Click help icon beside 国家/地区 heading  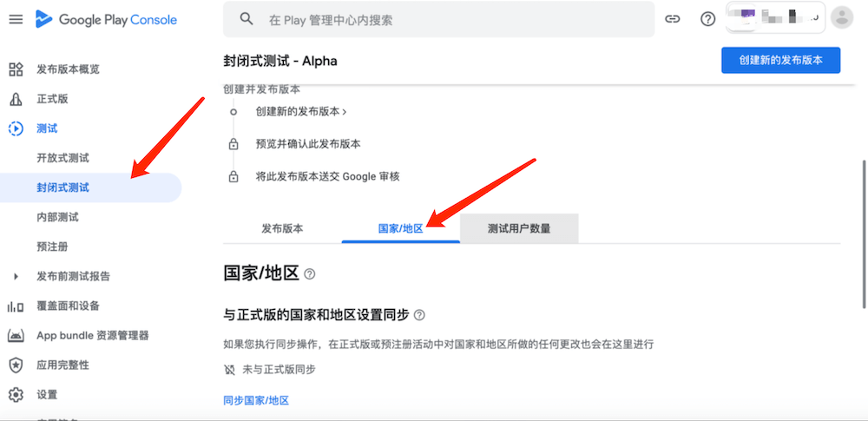pos(310,274)
